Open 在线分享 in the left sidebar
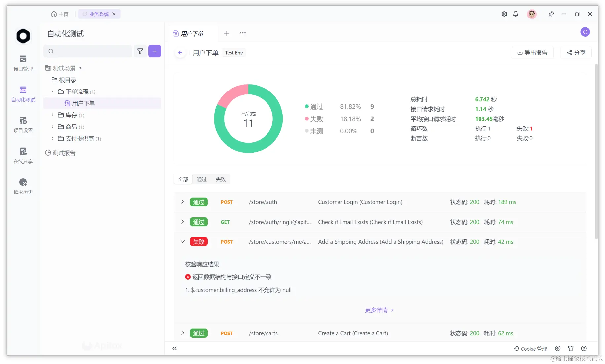This screenshot has width=605, height=364. [23, 156]
